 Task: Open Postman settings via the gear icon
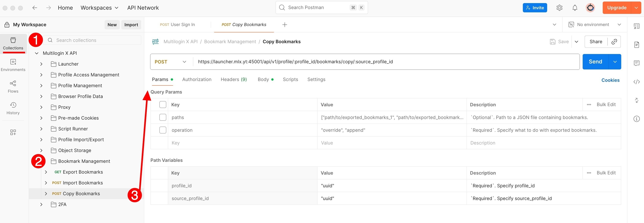coord(559,8)
